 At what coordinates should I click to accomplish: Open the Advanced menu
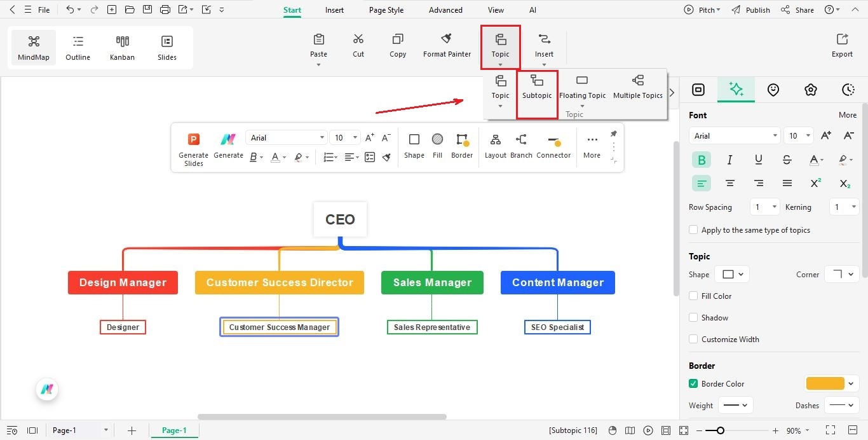tap(445, 10)
